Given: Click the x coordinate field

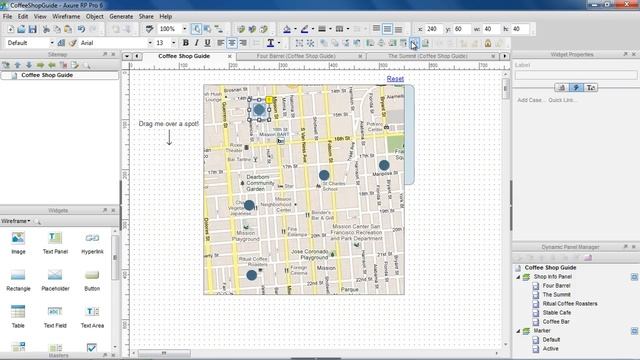Looking at the screenshot, I should coord(434,29).
